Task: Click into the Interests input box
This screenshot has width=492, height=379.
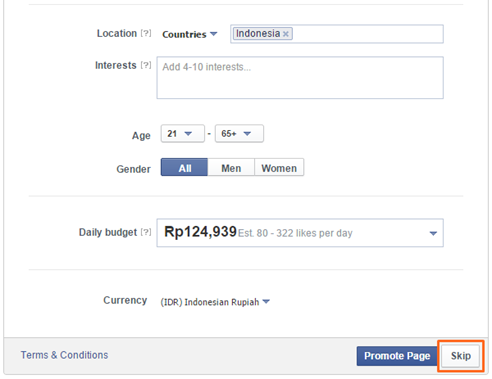Action: coord(300,78)
